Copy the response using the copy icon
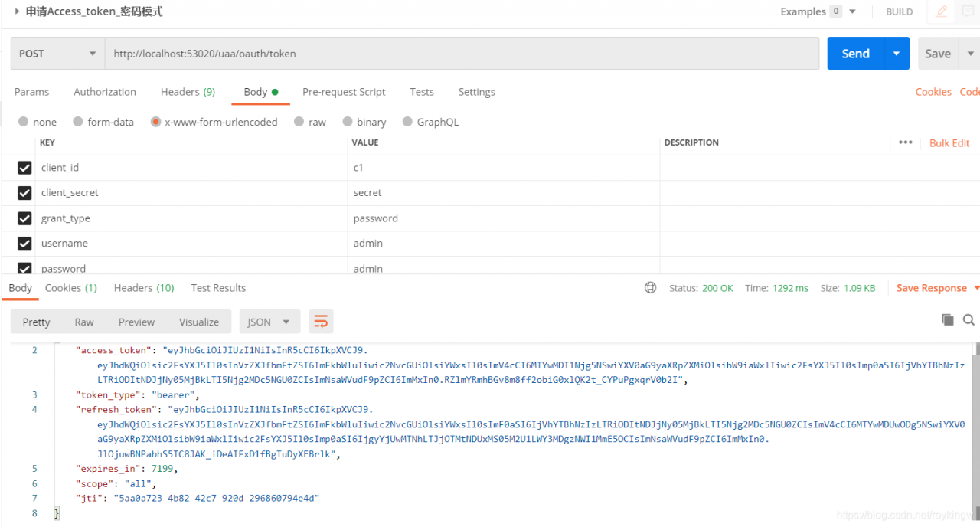The width and height of the screenshot is (980, 527). pyautogui.click(x=948, y=320)
